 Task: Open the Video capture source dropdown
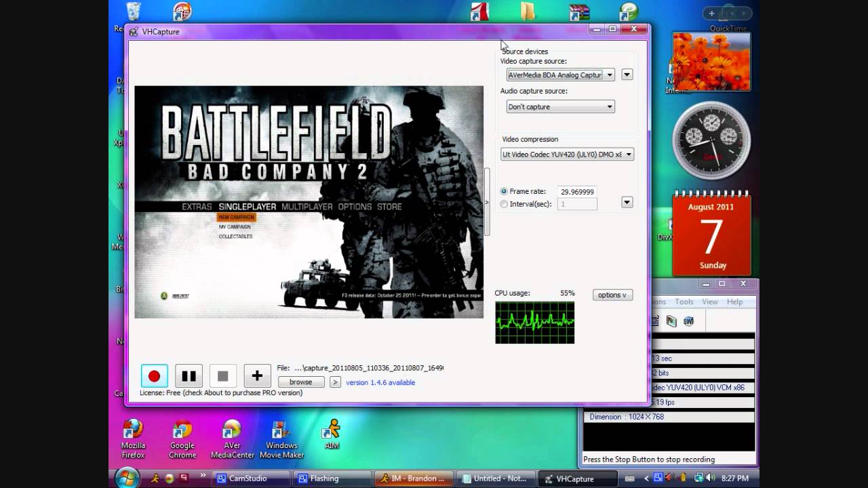click(561, 75)
